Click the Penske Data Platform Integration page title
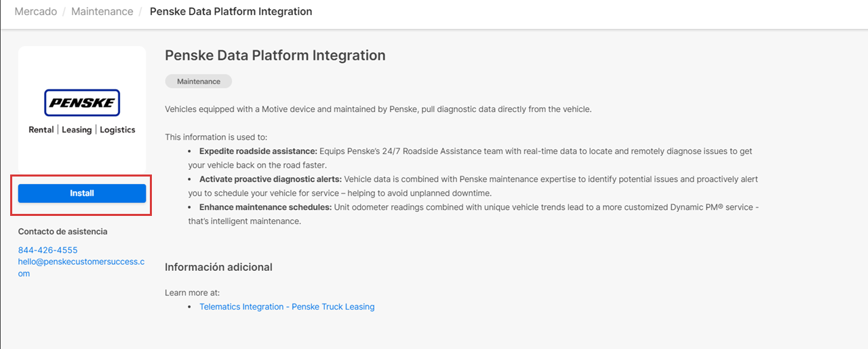This screenshot has width=868, height=349. click(275, 56)
